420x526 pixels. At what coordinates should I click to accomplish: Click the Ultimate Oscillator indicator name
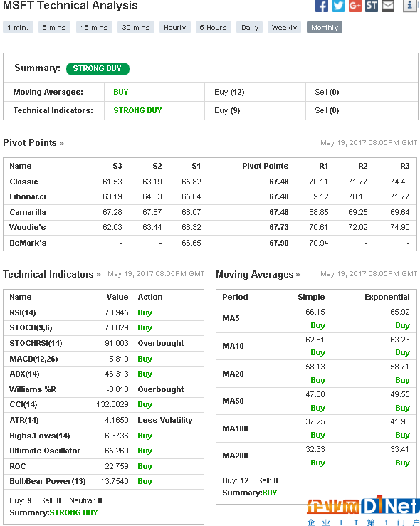45,451
